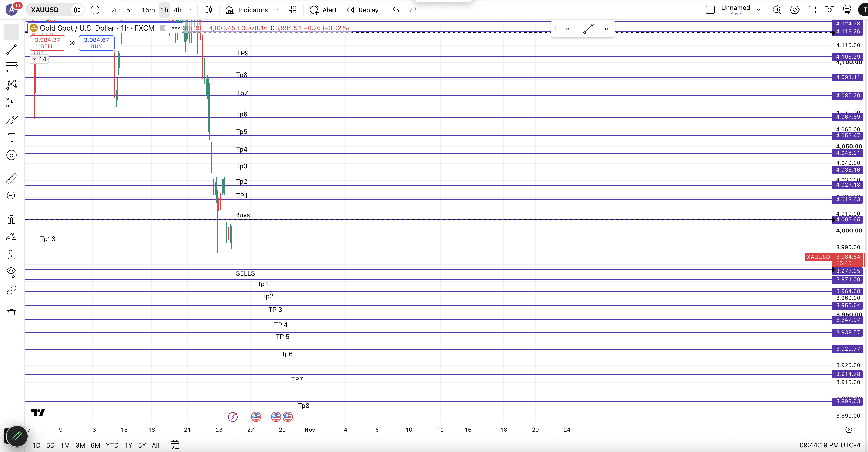Toggle lock all drawings
868x452 pixels.
pyautogui.click(x=12, y=255)
